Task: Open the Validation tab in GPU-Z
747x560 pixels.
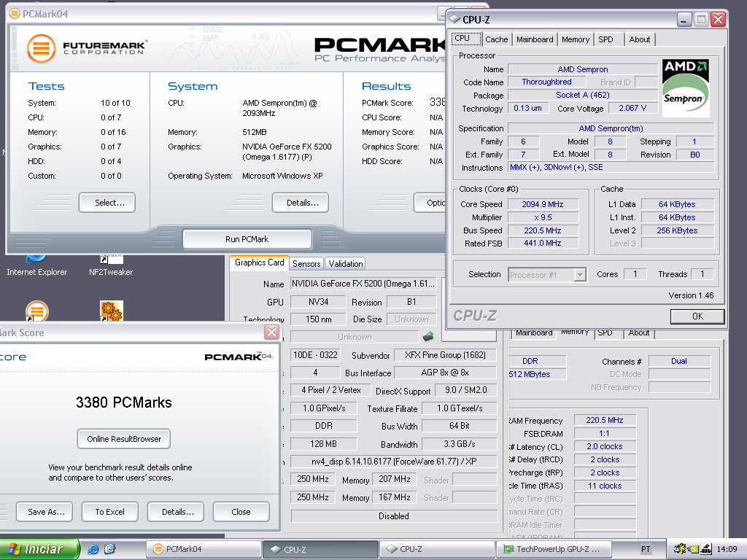Action: [345, 264]
